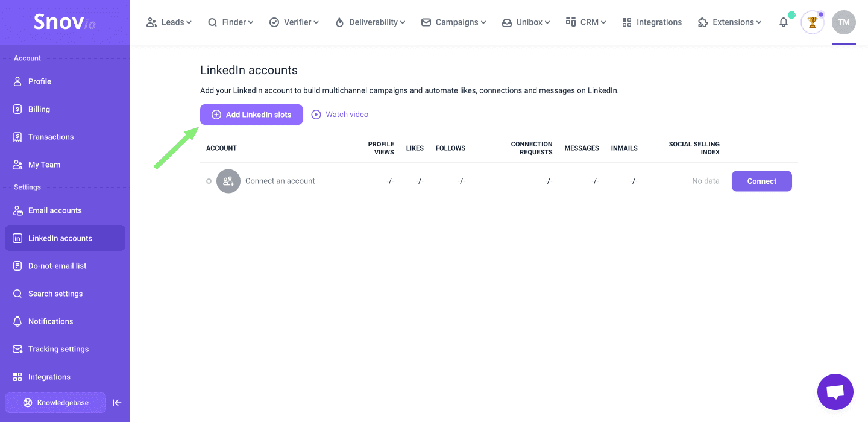
Task: Open Email accounts in the sidebar
Action: click(55, 210)
